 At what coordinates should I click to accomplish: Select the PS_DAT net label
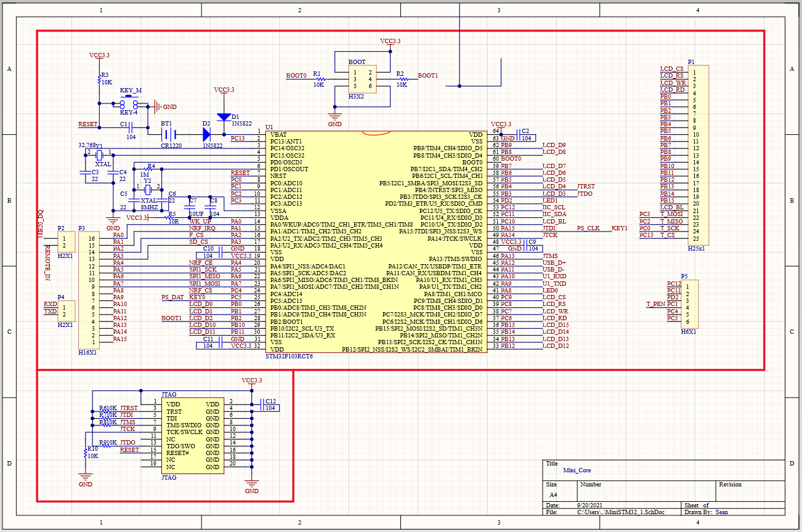[x=173, y=297]
